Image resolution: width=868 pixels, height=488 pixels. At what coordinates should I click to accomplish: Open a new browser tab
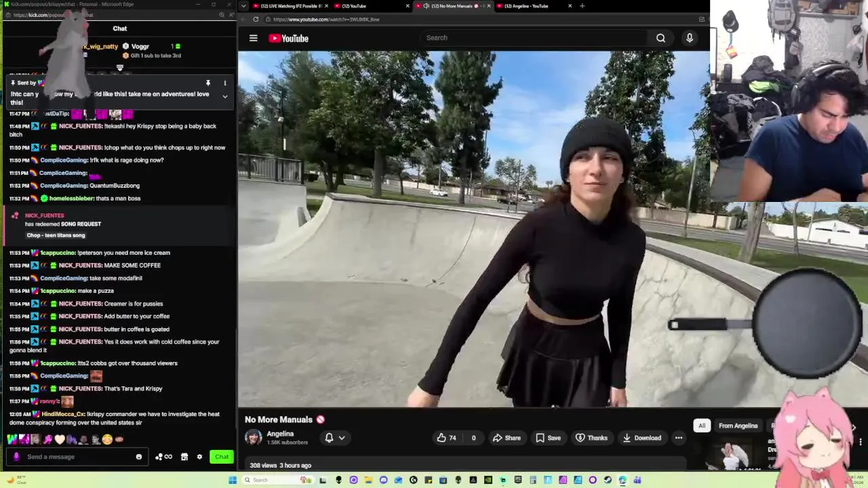tap(582, 6)
